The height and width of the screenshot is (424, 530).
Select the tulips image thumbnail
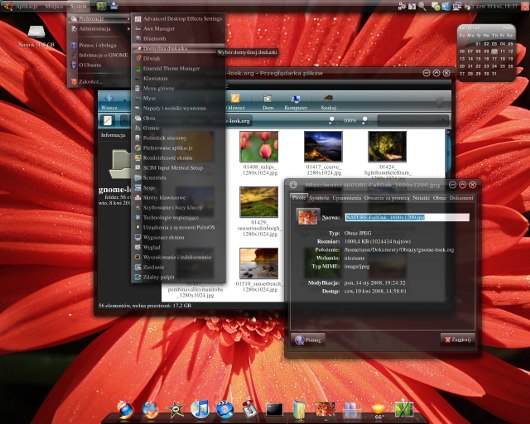259,146
